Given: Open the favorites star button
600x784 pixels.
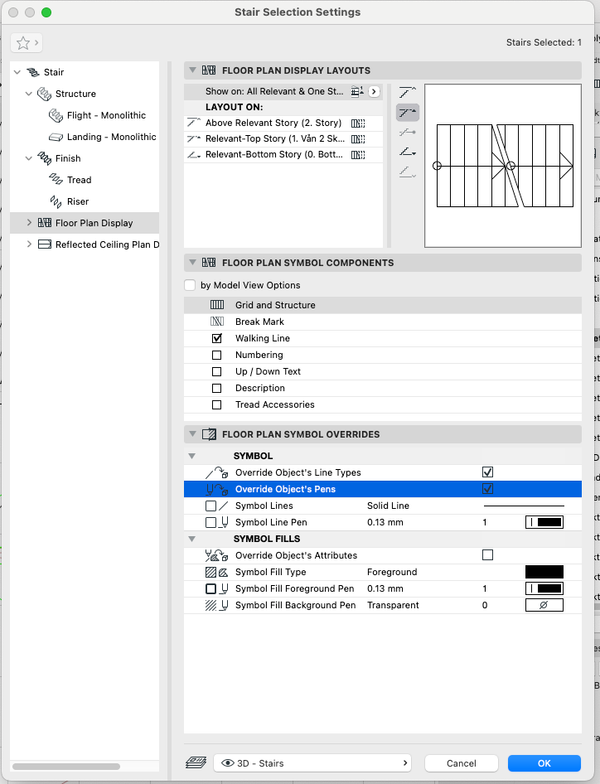Looking at the screenshot, I should 26,43.
